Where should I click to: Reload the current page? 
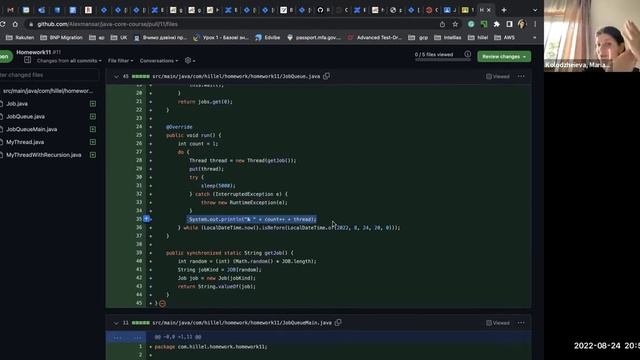pos(3,24)
